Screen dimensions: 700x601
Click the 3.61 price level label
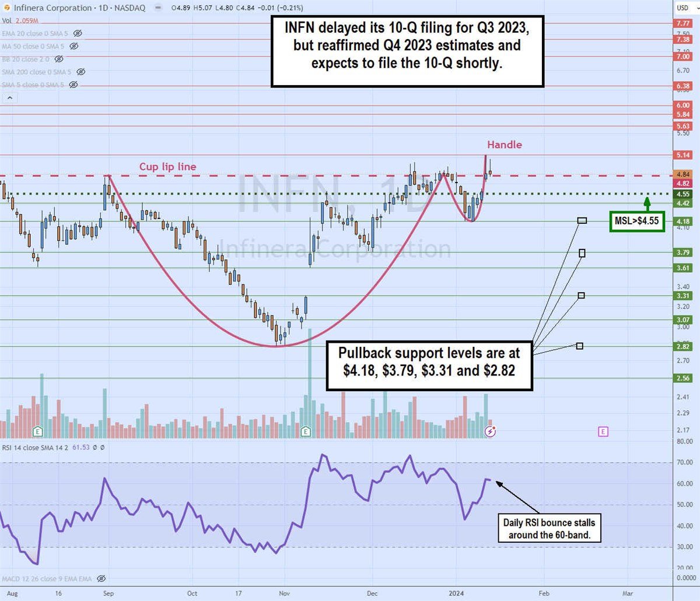[x=682, y=268]
